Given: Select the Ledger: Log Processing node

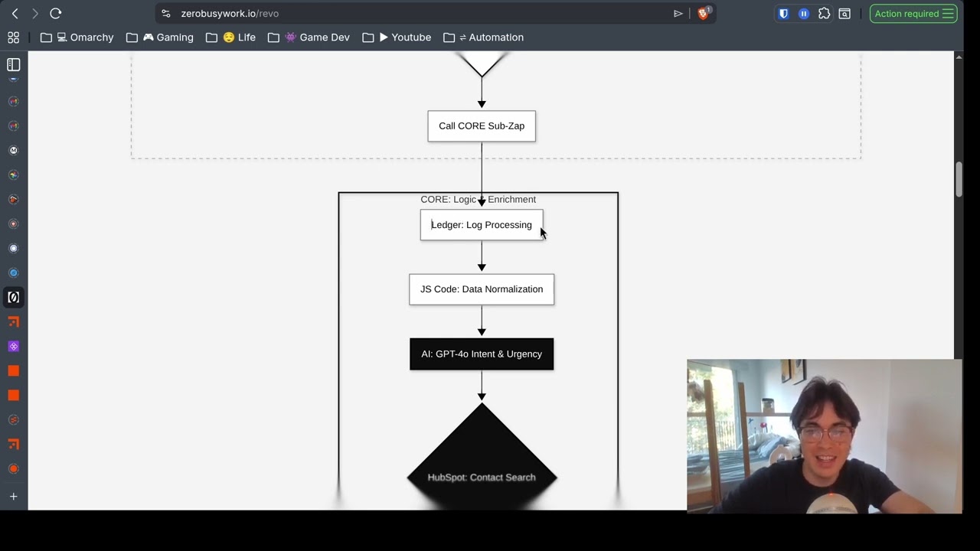Looking at the screenshot, I should [x=482, y=225].
